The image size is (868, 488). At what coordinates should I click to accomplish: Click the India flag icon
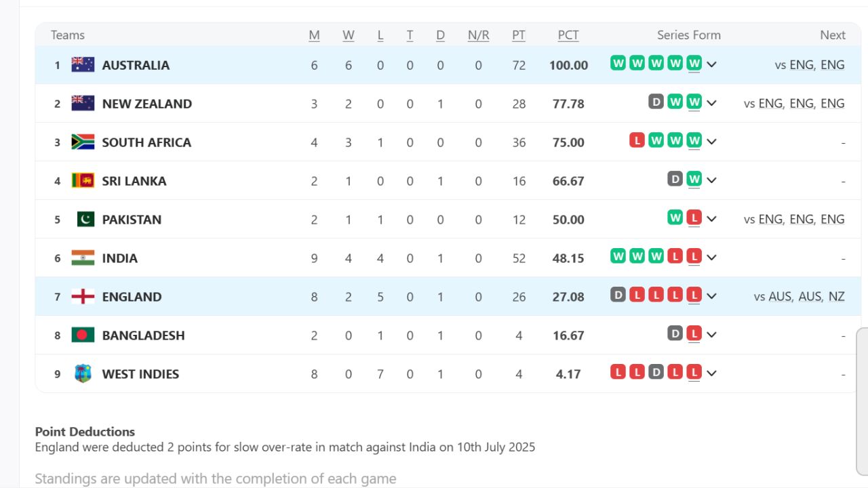tap(82, 258)
